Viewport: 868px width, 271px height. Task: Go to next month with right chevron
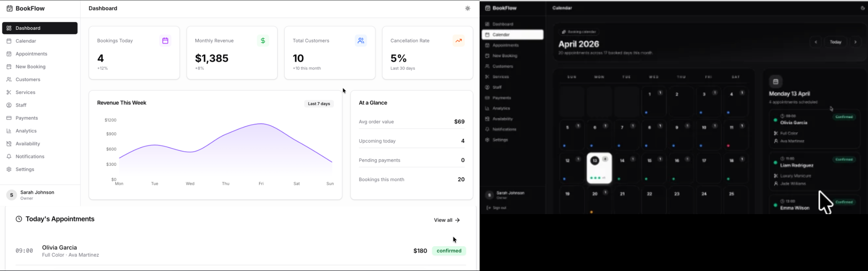[855, 42]
